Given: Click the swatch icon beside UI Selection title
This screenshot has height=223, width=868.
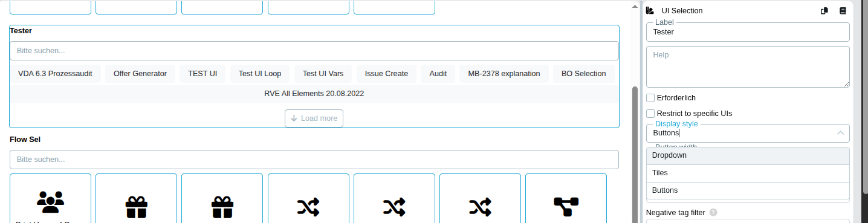Looking at the screenshot, I should [x=650, y=11].
